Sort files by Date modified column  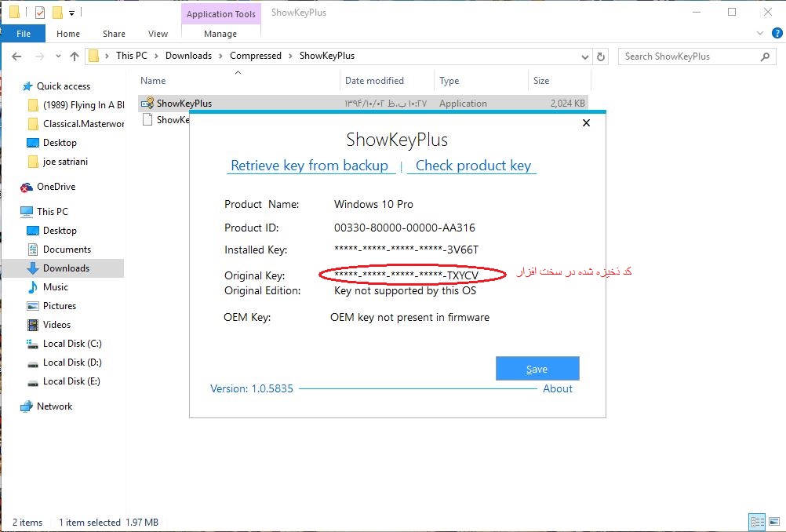[x=374, y=81]
